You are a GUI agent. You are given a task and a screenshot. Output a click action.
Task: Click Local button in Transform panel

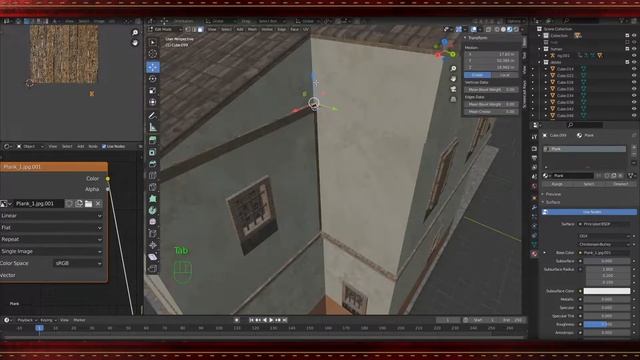504,75
